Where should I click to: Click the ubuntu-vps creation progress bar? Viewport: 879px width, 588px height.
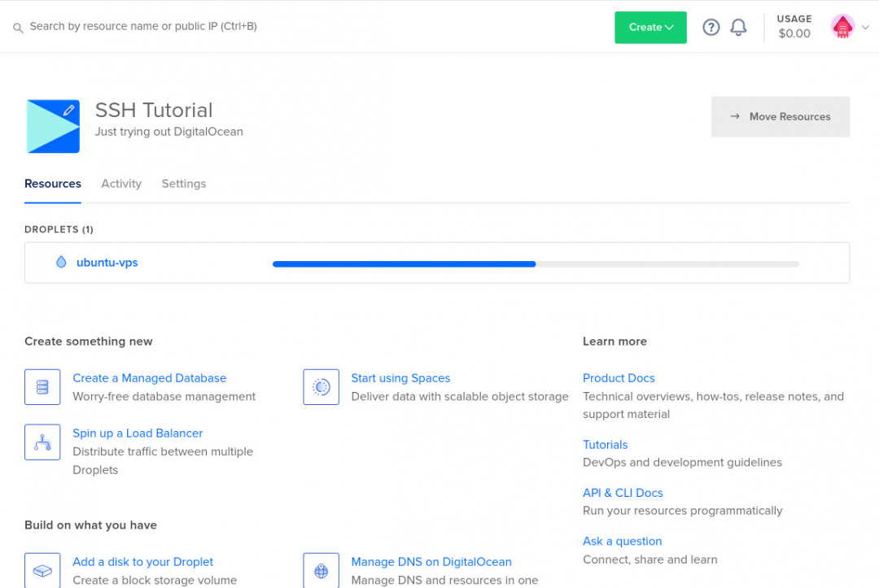click(x=536, y=264)
